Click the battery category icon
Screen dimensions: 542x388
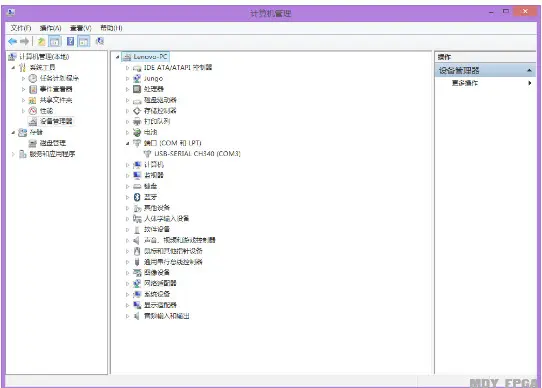point(137,132)
